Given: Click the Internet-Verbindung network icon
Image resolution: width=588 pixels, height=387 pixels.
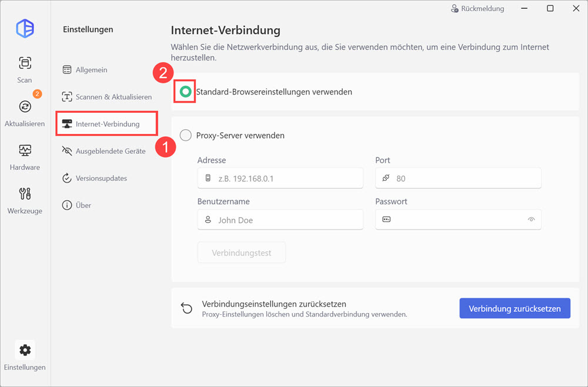Looking at the screenshot, I should pyautogui.click(x=67, y=124).
